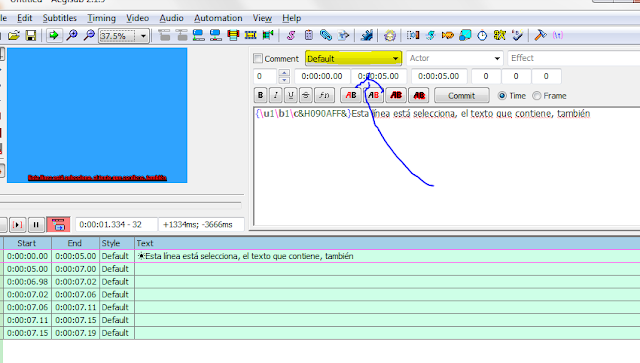The width and height of the screenshot is (640, 363).
Task: Shift subtitles to current frame icon
Action: (268, 36)
